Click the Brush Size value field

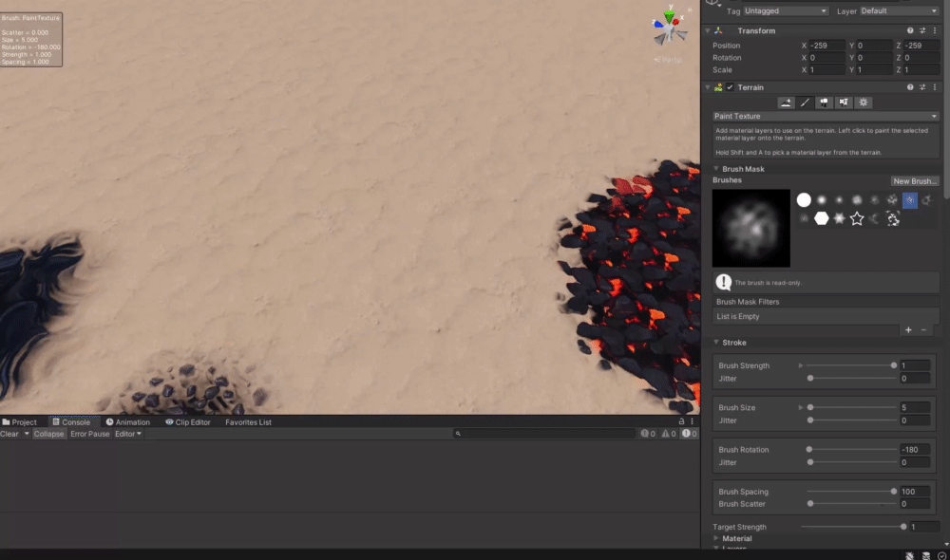click(914, 407)
